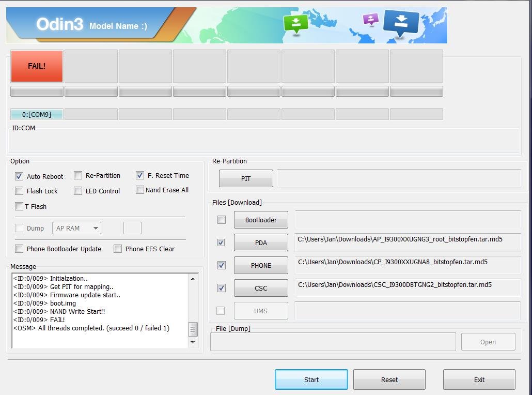The height and width of the screenshot is (395, 532).
Task: Click Start to begin flashing
Action: [x=311, y=379]
